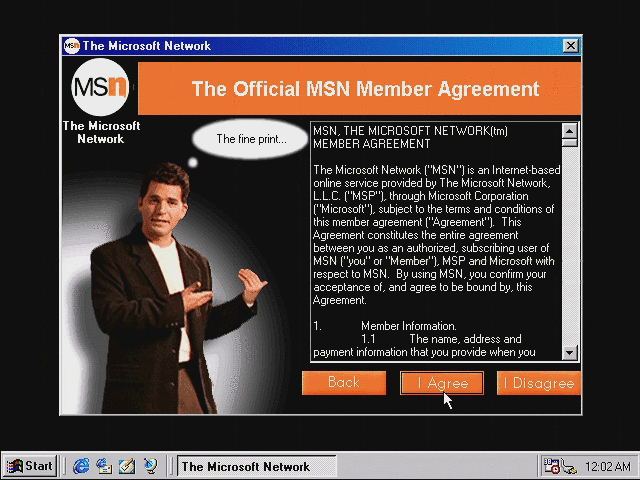Click 'The Official MSN Member Agreement' heading

click(365, 89)
